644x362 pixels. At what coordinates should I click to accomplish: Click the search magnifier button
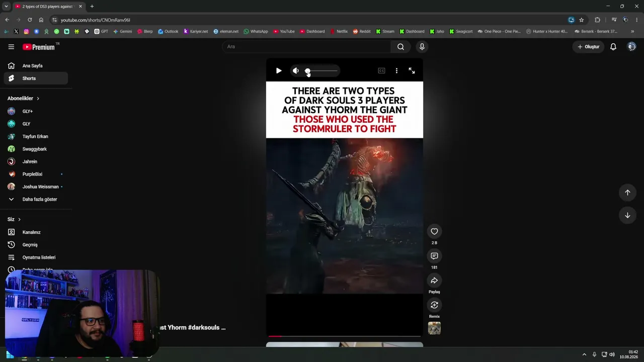pos(400,47)
